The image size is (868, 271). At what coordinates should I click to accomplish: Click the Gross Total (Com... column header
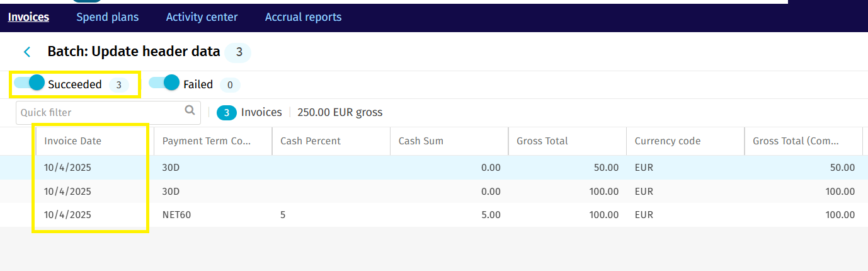[x=795, y=141]
